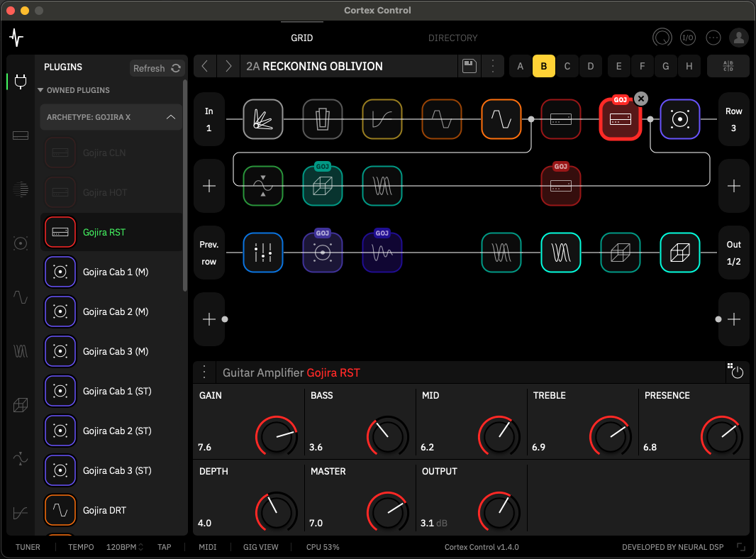Remove the selected GOJ block with the X badge

pos(641,99)
